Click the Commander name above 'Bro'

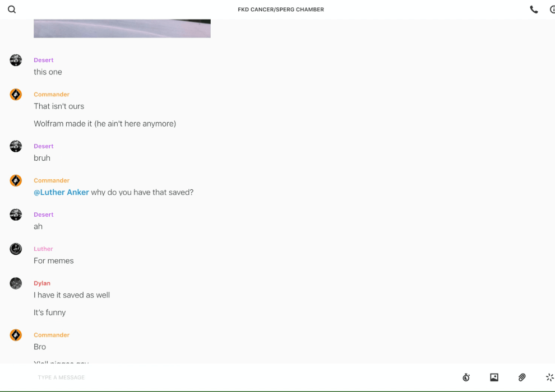click(x=52, y=335)
